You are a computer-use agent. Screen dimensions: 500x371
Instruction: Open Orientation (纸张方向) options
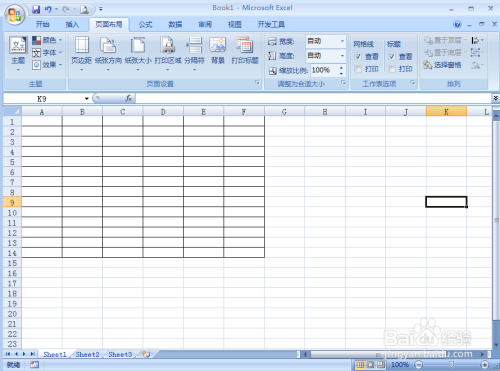click(108, 53)
